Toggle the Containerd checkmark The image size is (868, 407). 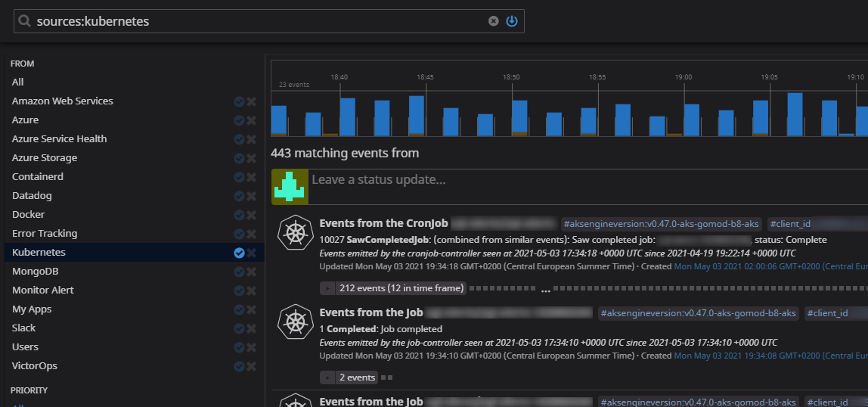239,177
